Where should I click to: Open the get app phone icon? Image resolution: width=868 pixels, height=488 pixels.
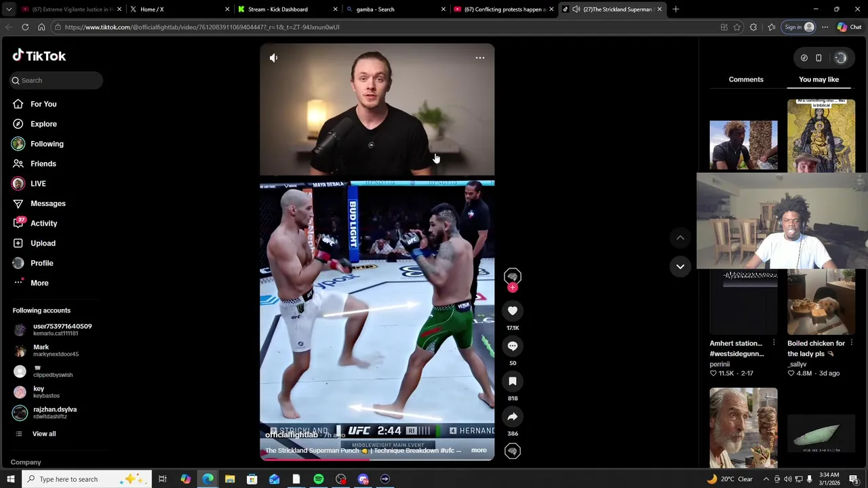818,58
